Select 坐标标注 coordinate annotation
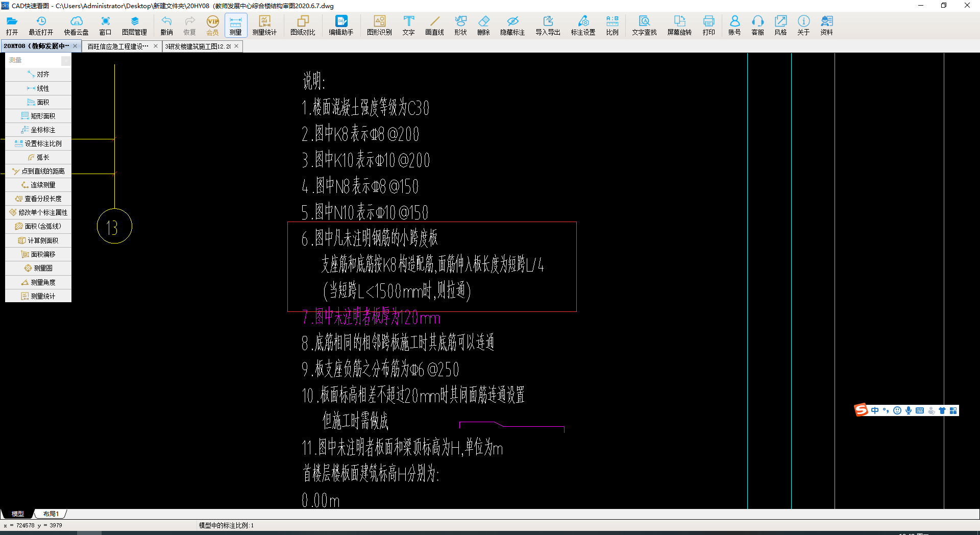The image size is (980, 535). click(38, 130)
